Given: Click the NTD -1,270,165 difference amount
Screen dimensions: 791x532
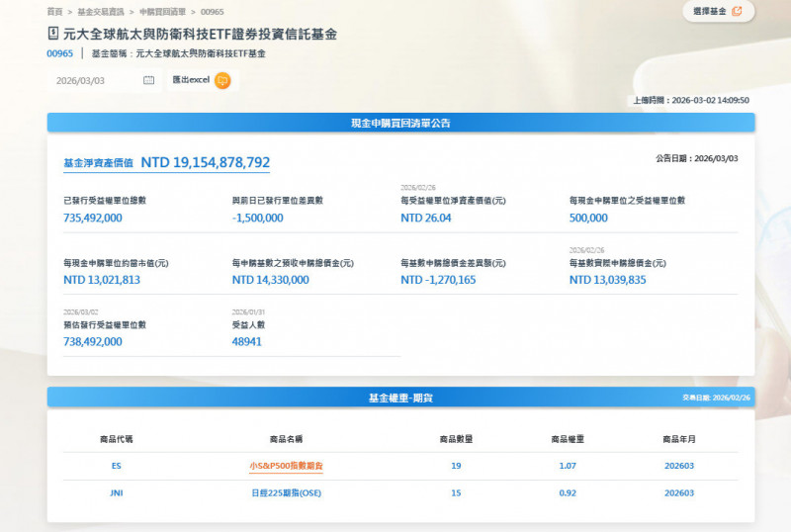Looking at the screenshot, I should (438, 280).
